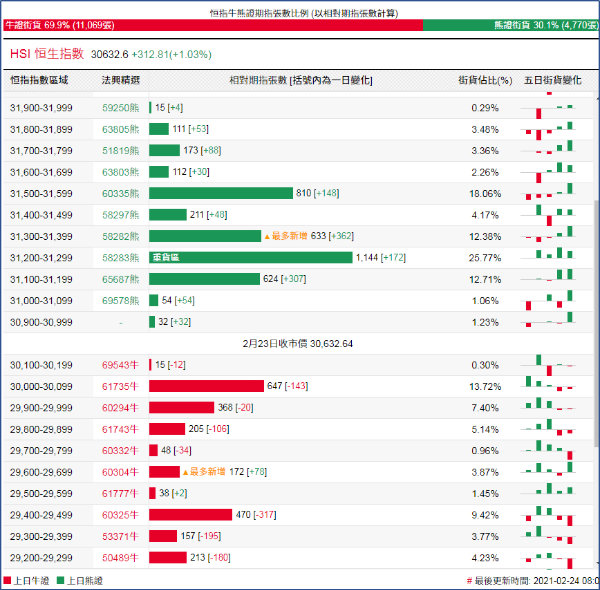Click five-day sparkline for 31,500-31,599 row
The height and width of the screenshot is (590, 600).
point(549,193)
